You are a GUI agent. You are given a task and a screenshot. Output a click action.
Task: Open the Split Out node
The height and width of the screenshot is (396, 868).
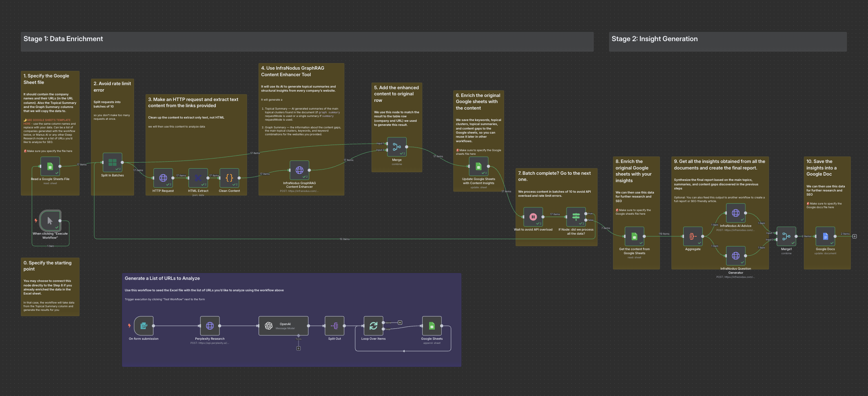(334, 326)
